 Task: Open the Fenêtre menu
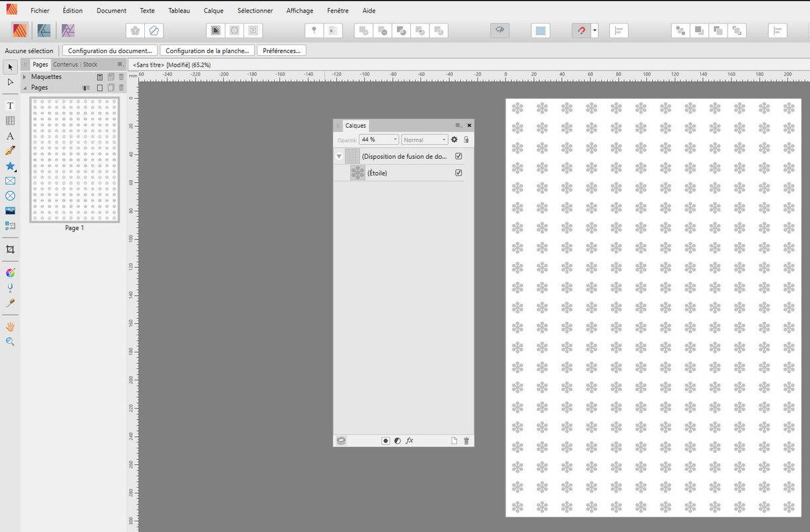click(x=338, y=11)
